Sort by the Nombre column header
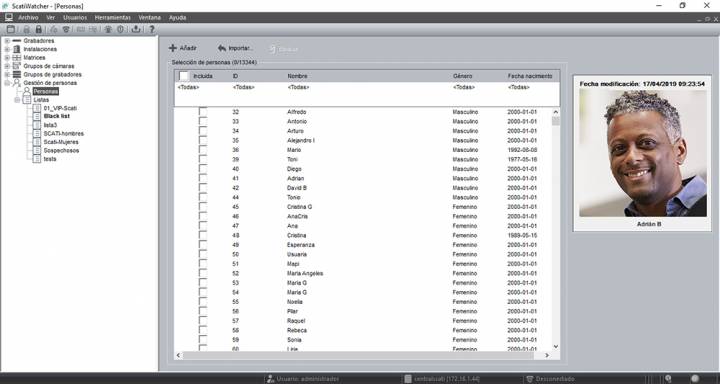The image size is (720, 384). [298, 76]
